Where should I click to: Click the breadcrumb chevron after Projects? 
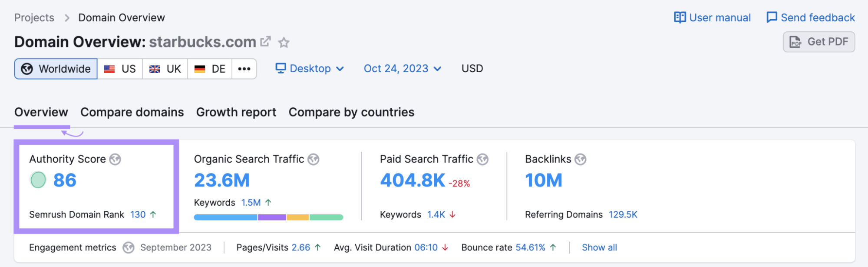point(67,18)
